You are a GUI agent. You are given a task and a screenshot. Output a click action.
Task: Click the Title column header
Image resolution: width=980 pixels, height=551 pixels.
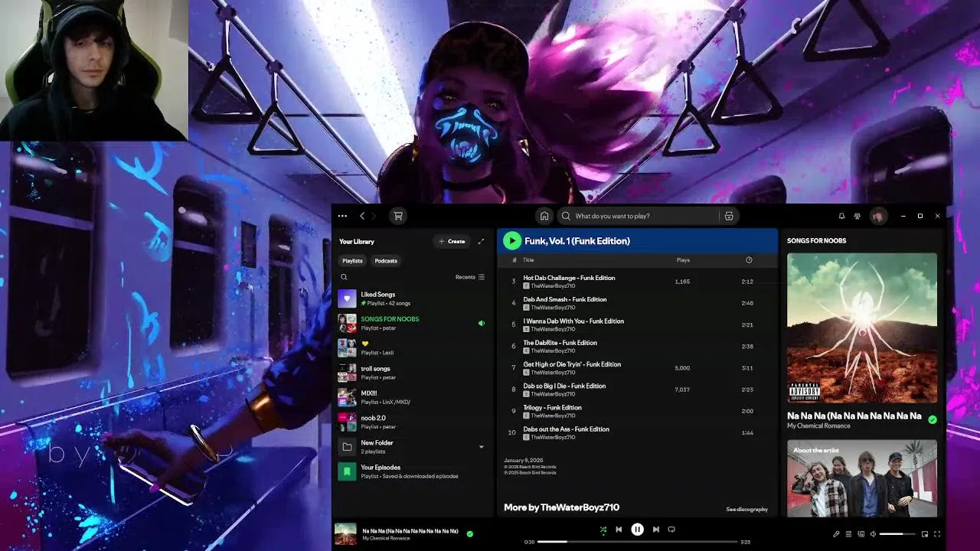coord(528,260)
